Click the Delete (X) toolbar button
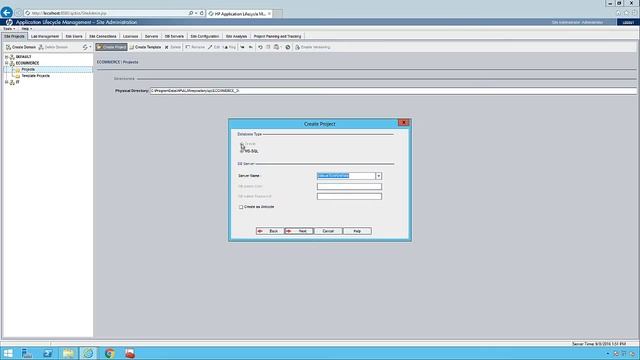The width and height of the screenshot is (640, 360). [173, 47]
